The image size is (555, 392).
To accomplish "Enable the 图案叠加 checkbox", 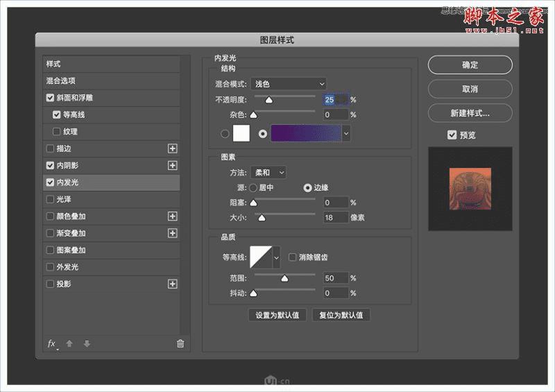I will (x=50, y=250).
